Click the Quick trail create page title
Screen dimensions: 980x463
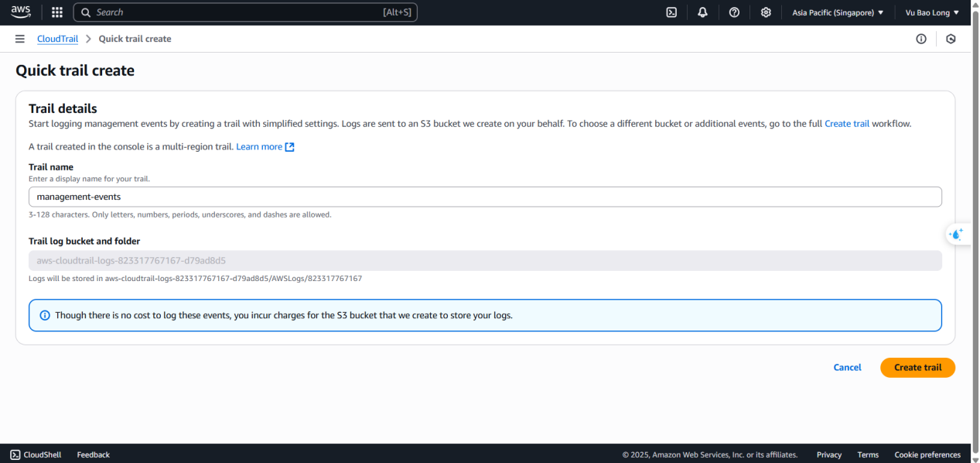pyautogui.click(x=75, y=70)
